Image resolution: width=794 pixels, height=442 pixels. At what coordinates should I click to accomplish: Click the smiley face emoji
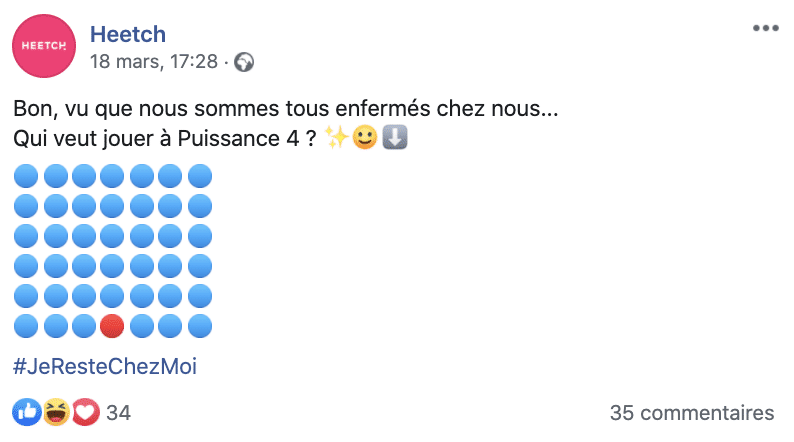point(366,139)
